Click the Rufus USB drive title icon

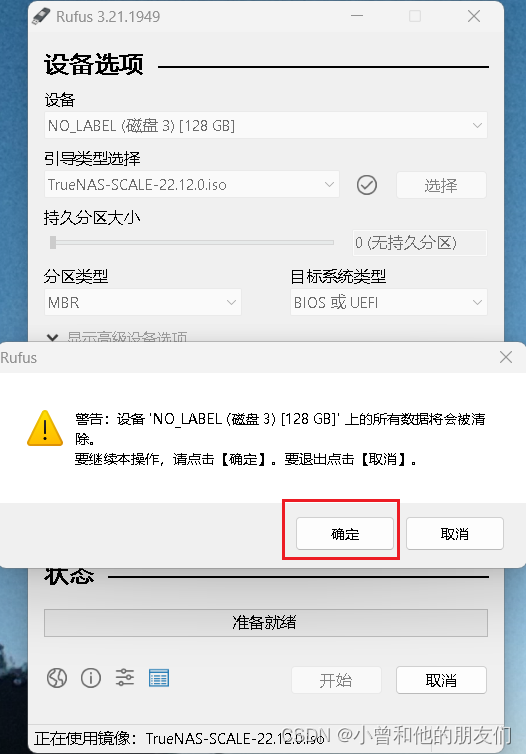click(x=41, y=16)
